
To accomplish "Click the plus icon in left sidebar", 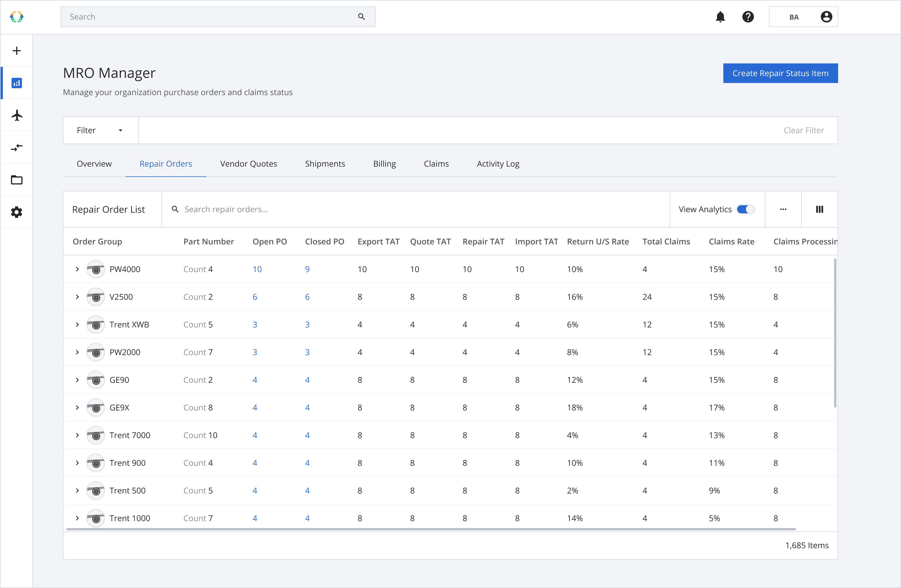I will [x=17, y=51].
